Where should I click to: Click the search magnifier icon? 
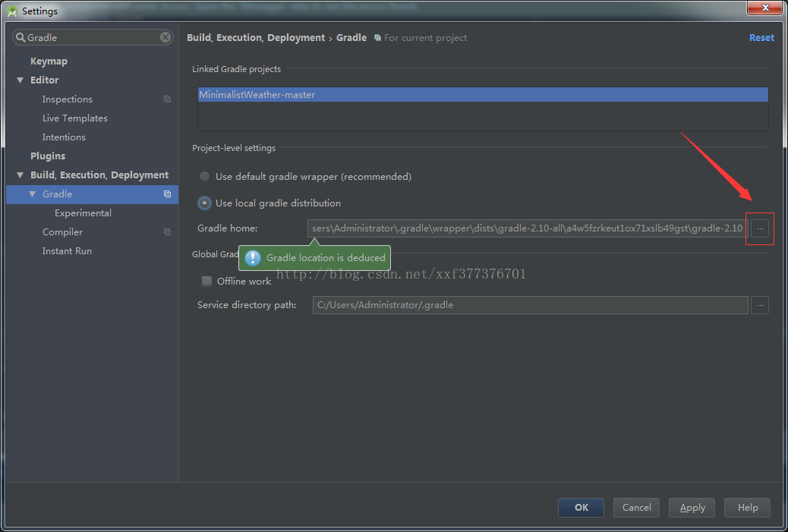pos(20,37)
